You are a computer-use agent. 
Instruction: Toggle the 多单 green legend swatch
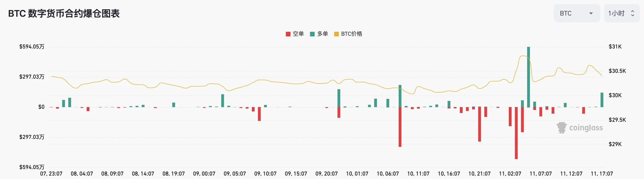click(x=312, y=34)
